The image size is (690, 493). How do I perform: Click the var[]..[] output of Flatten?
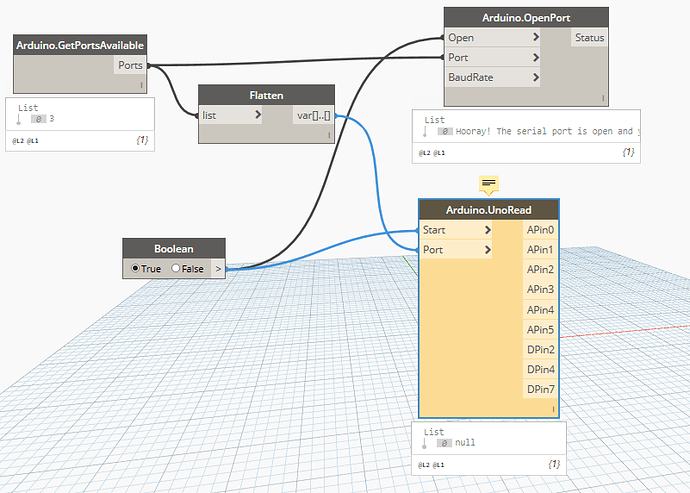point(313,115)
